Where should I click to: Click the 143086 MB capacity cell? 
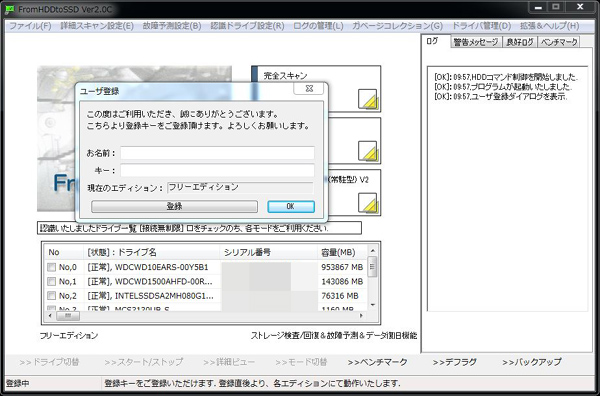[342, 282]
